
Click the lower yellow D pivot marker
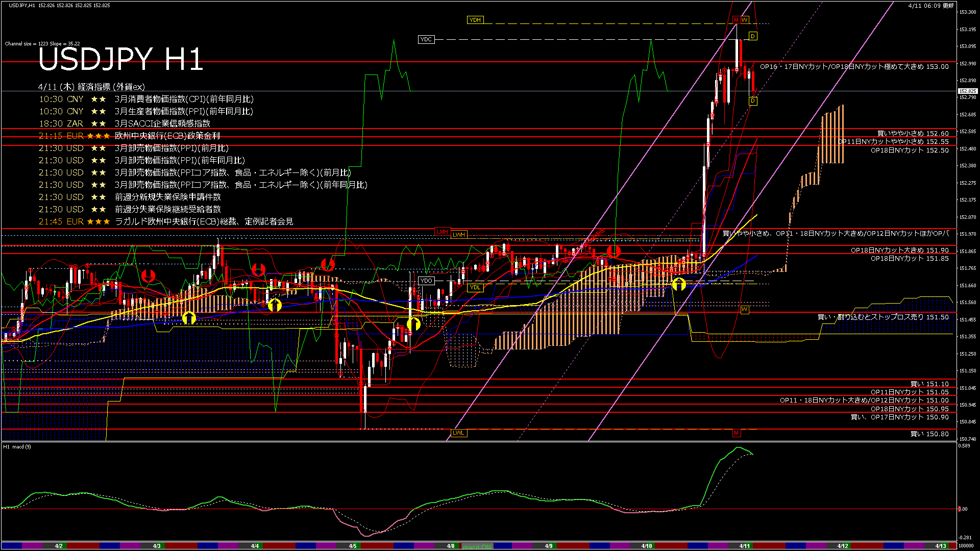pos(753,101)
